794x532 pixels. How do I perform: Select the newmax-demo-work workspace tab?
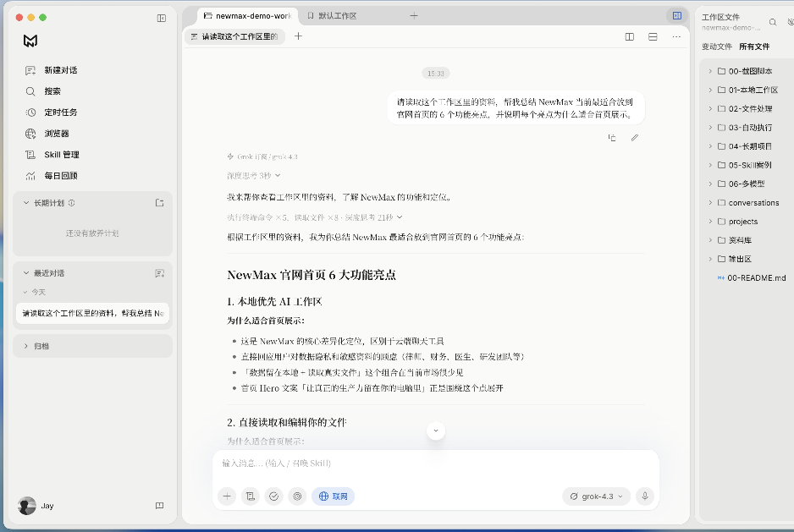click(x=247, y=16)
